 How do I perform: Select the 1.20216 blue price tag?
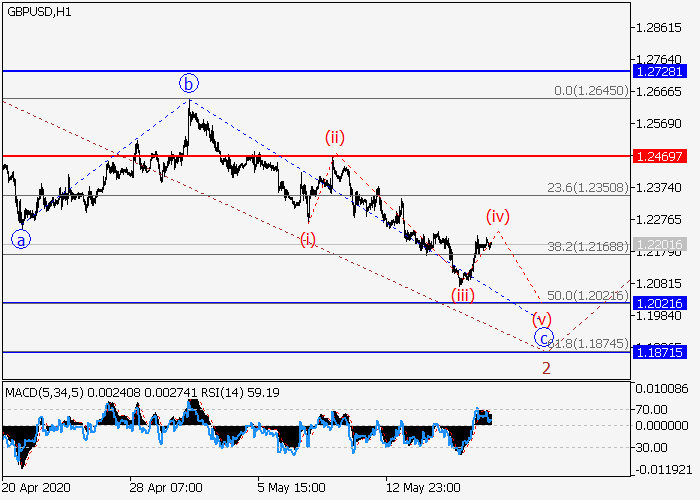click(x=660, y=302)
